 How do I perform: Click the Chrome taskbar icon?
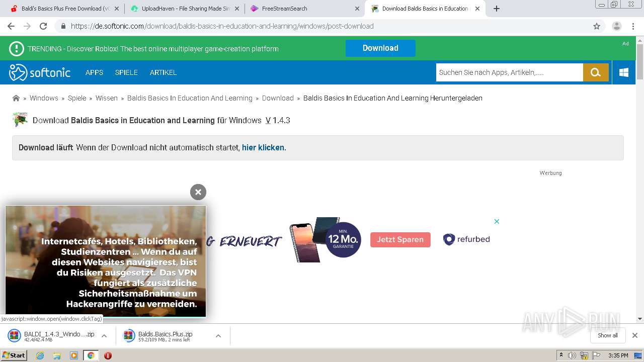[x=91, y=355]
